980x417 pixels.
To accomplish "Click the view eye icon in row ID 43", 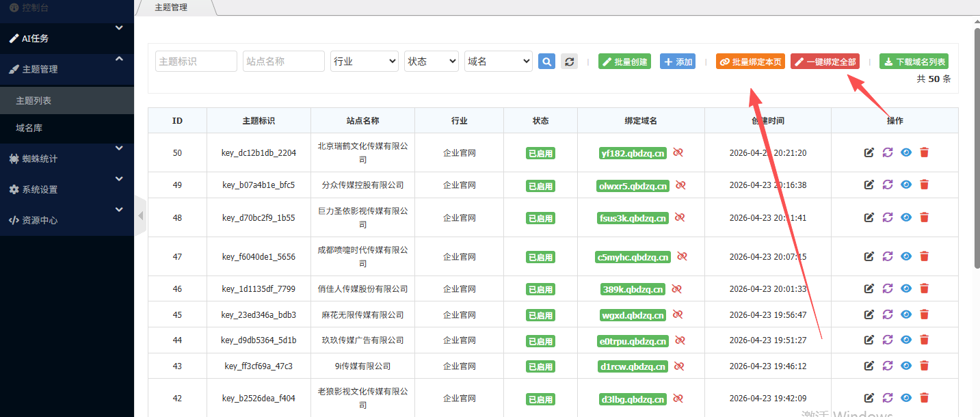I will click(x=905, y=366).
